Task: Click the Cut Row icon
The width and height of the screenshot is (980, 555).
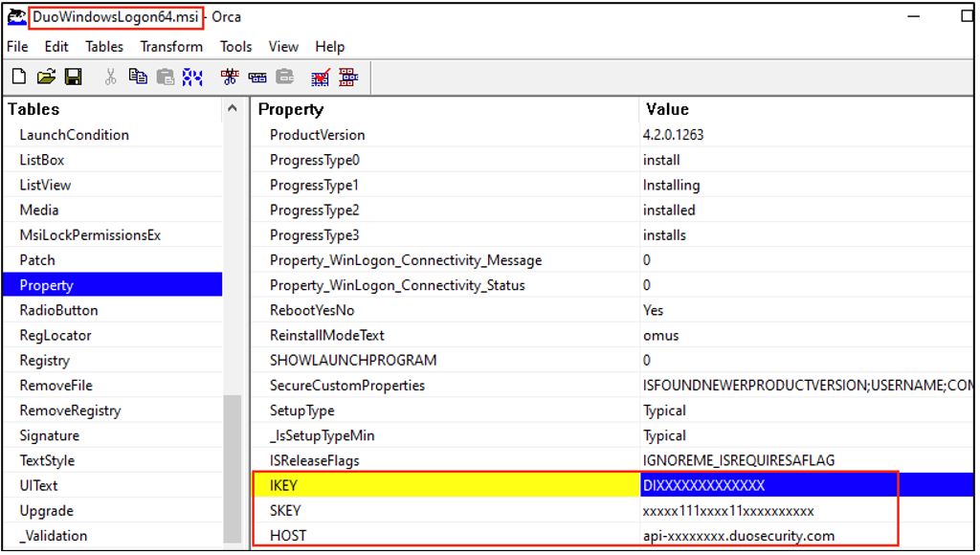Action: (230, 77)
